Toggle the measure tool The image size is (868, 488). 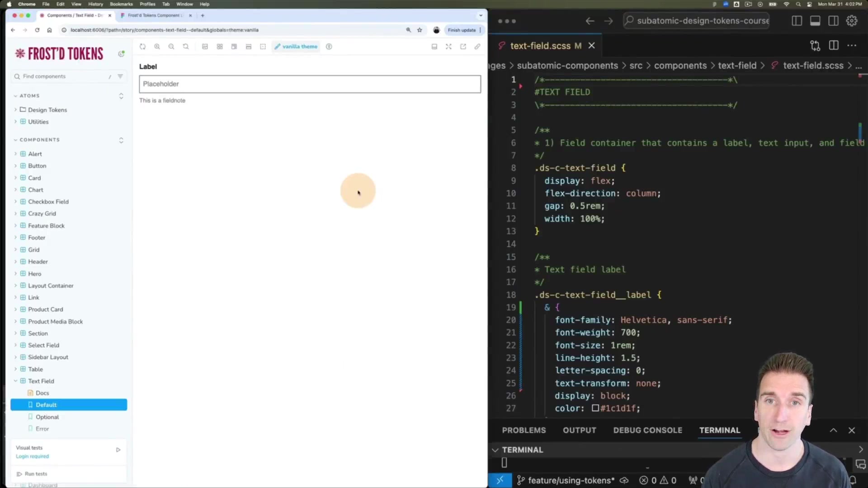[249, 47]
